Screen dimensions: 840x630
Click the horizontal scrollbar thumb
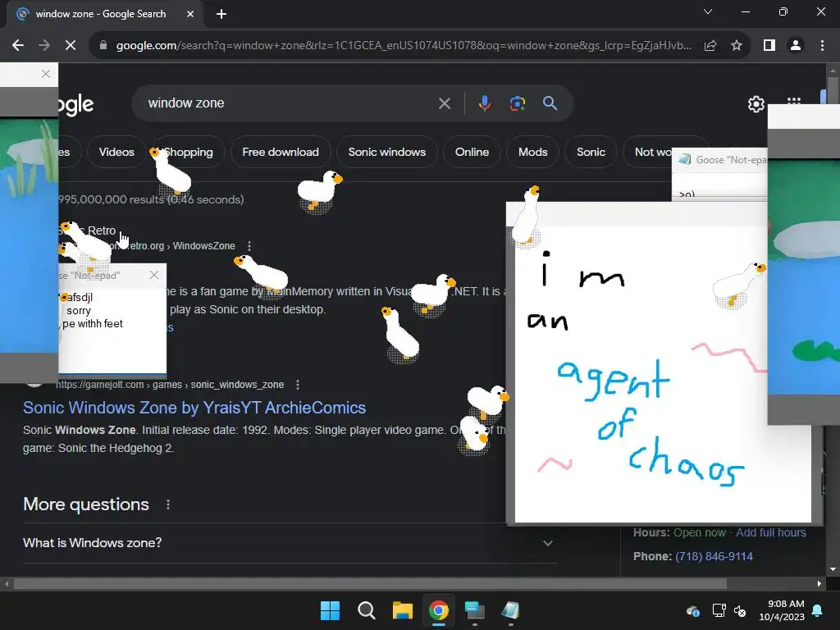[370, 583]
